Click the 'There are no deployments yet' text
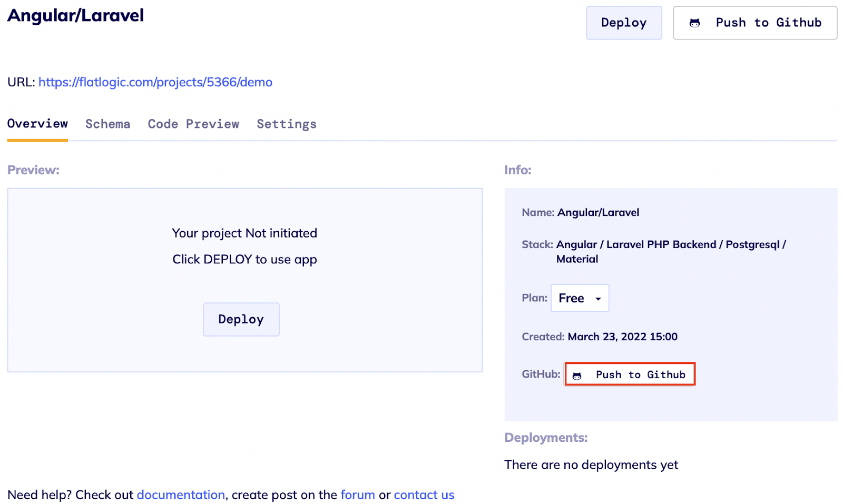Viewport: 843px width, 504px height. click(591, 465)
